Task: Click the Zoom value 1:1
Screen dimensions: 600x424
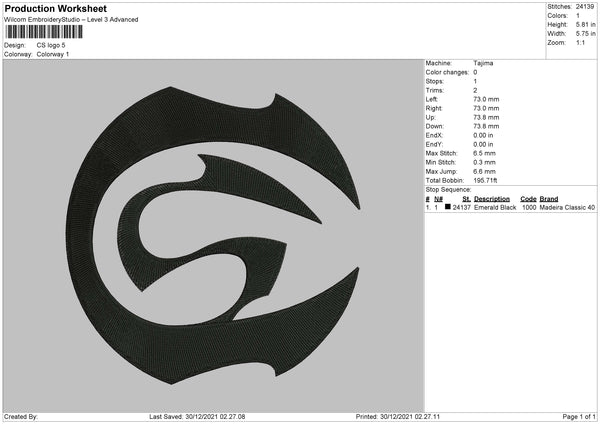Action: coord(580,42)
